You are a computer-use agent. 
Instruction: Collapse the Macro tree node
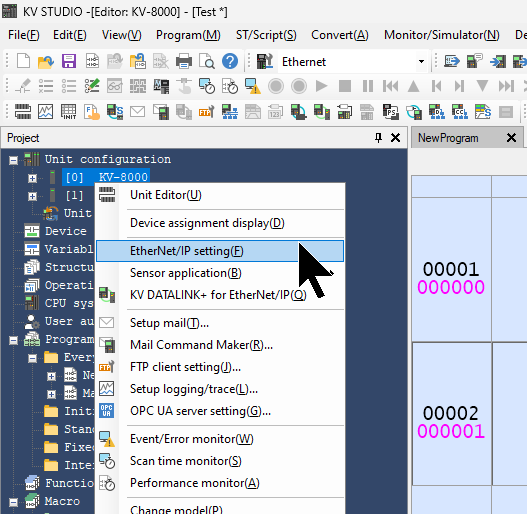pyautogui.click(x=13, y=502)
